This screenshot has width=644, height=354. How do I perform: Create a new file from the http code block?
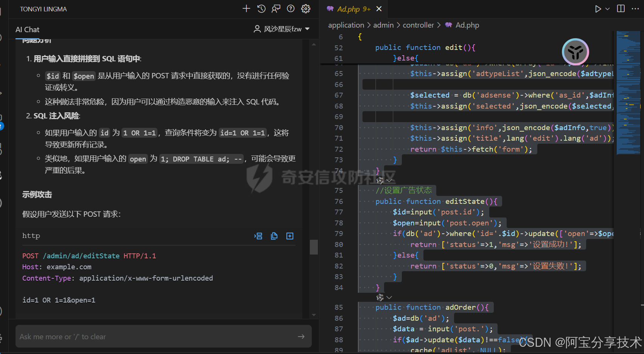click(x=290, y=236)
